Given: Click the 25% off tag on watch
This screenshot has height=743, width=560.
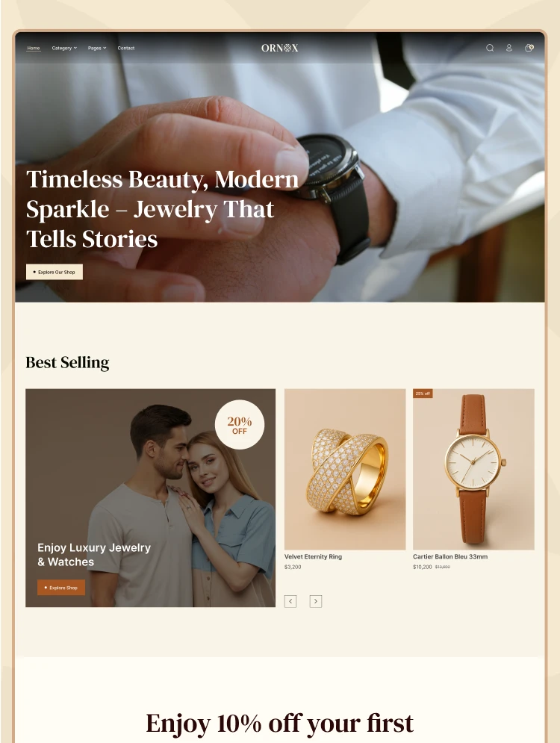Looking at the screenshot, I should tap(423, 394).
